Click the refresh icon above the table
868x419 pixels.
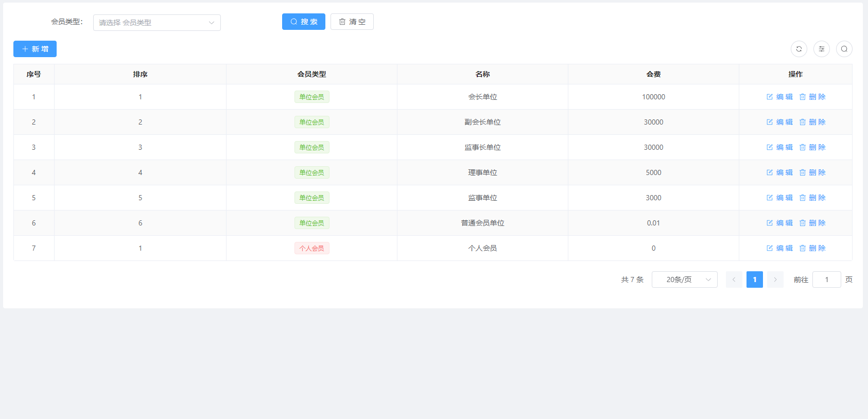[798, 49]
